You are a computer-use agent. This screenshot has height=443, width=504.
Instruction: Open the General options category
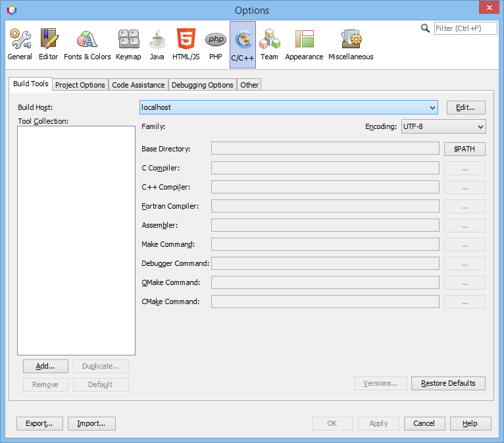click(20, 44)
